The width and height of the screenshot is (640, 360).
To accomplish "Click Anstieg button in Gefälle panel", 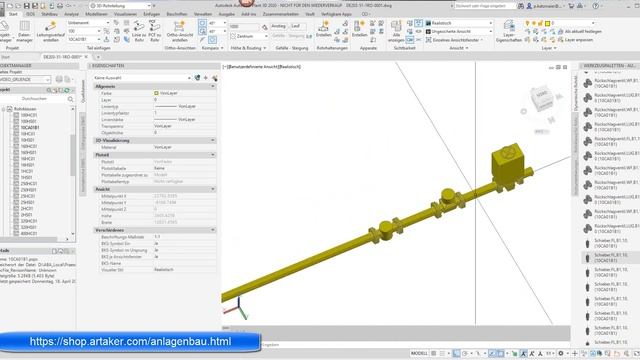I will pos(278,26).
